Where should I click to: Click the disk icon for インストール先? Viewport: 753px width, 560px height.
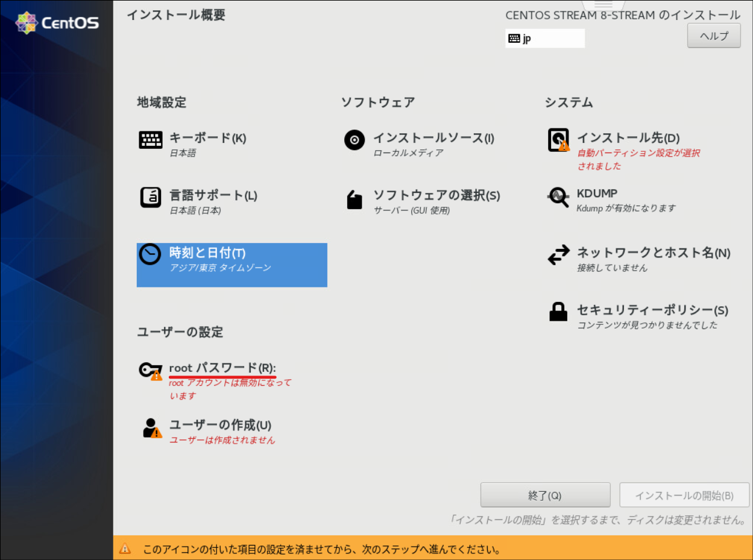[558, 140]
